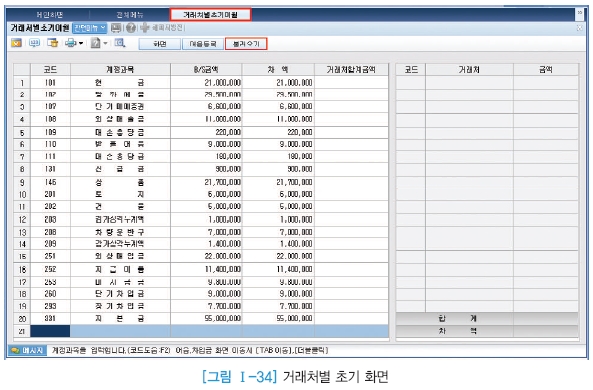Select the 거래처별초기이월 tab

tap(210, 15)
